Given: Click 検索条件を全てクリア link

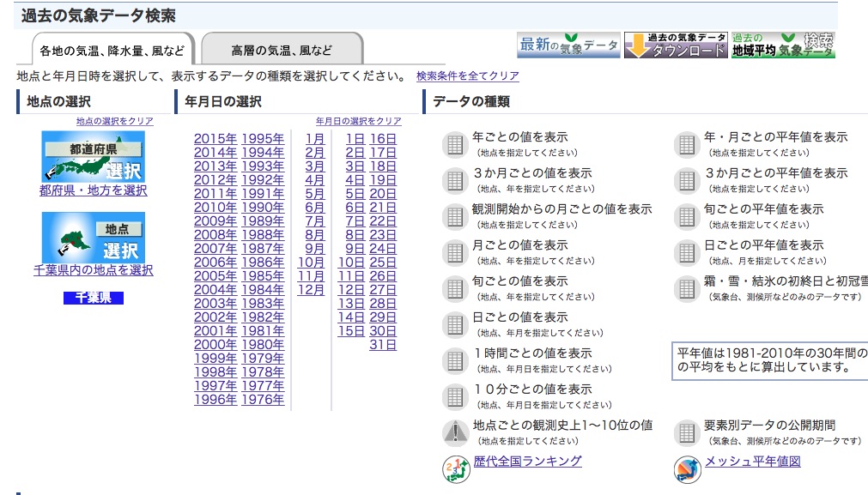Looking at the screenshot, I should pos(467,76).
